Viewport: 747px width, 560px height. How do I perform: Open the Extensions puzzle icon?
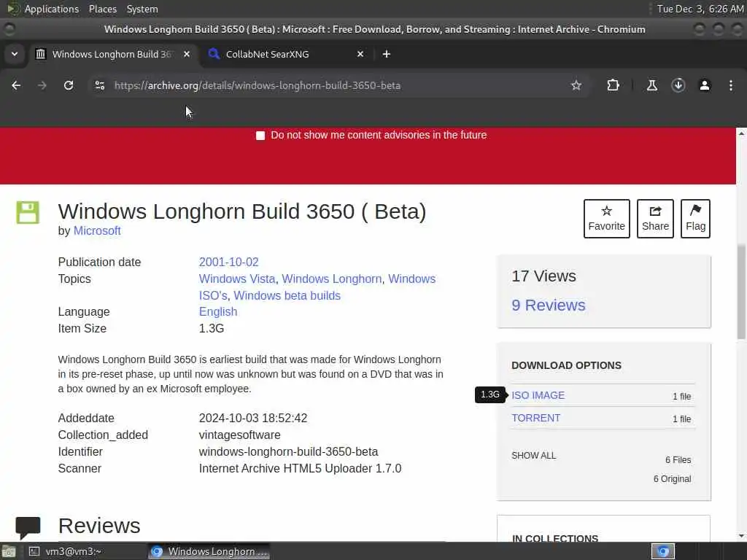click(x=613, y=85)
